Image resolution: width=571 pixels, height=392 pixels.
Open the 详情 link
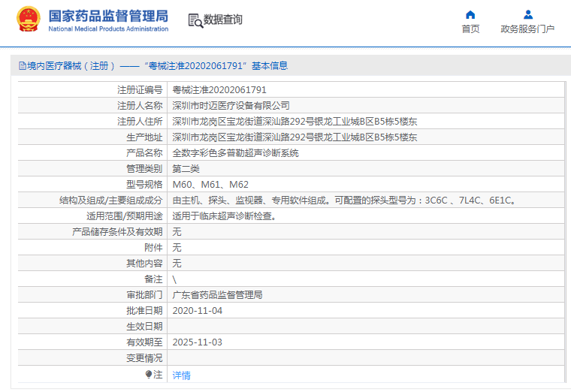(x=181, y=375)
